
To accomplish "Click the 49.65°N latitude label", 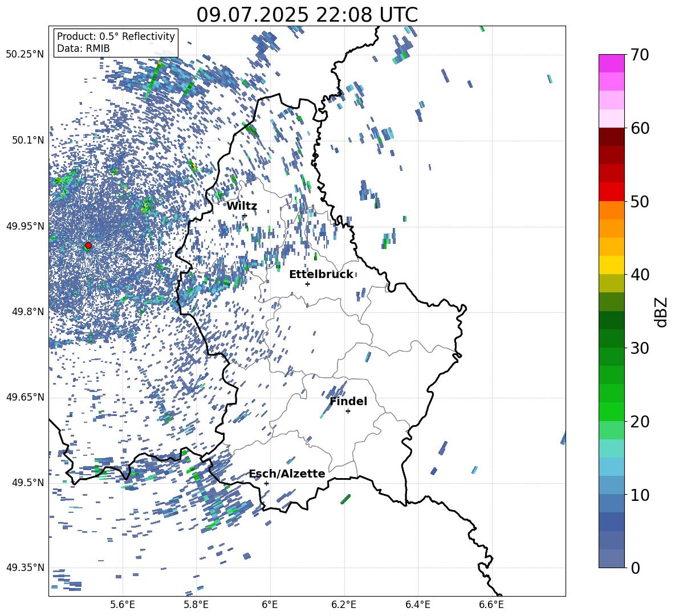I will coord(25,397).
